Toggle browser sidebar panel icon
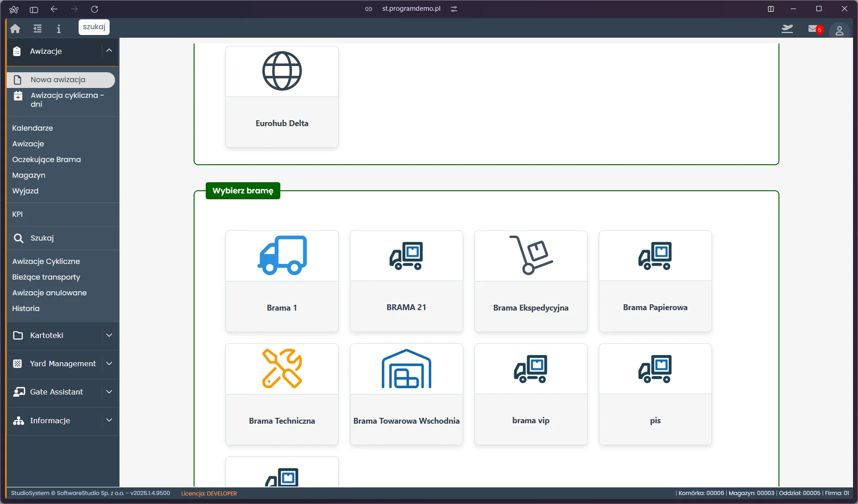Image resolution: width=858 pixels, height=504 pixels. click(x=34, y=9)
